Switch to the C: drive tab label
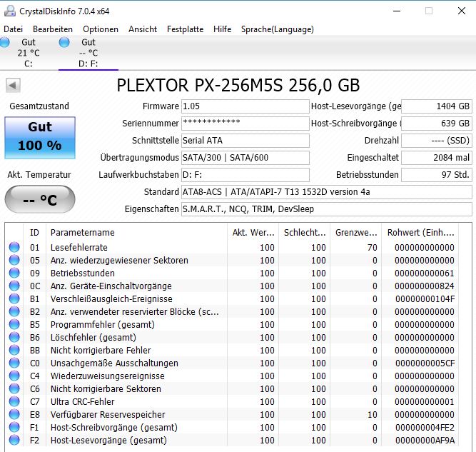The height and width of the screenshot is (452, 476). tap(29, 64)
